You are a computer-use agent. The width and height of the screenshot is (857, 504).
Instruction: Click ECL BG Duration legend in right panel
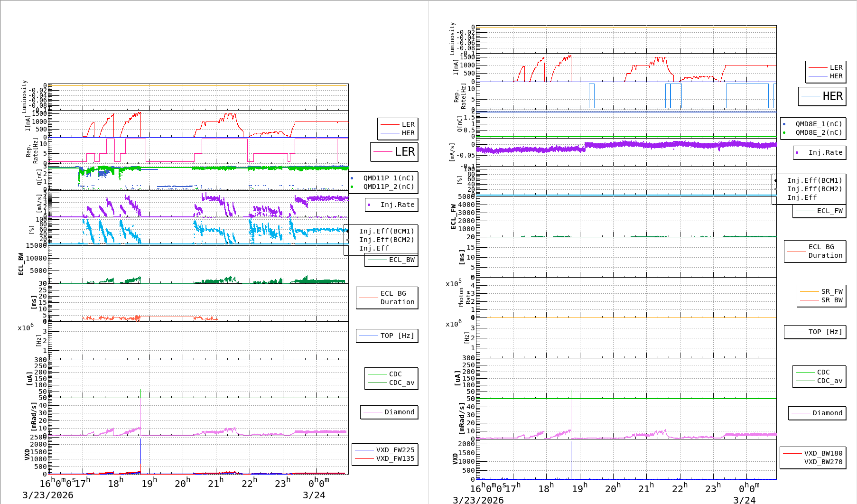point(825,251)
